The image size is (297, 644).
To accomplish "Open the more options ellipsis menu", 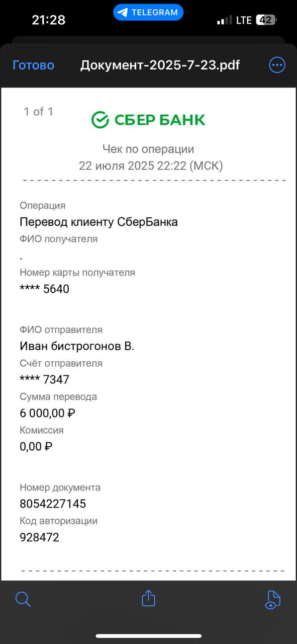I will (x=277, y=65).
